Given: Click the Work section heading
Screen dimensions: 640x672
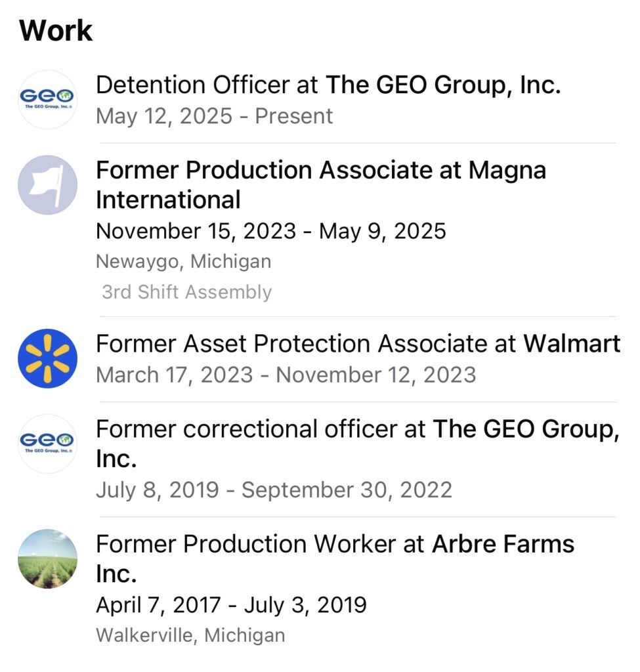Looking at the screenshot, I should [x=56, y=30].
